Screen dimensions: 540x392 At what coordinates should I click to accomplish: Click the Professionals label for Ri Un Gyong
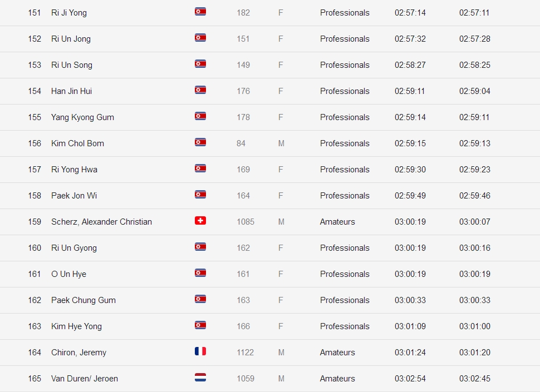(x=345, y=248)
